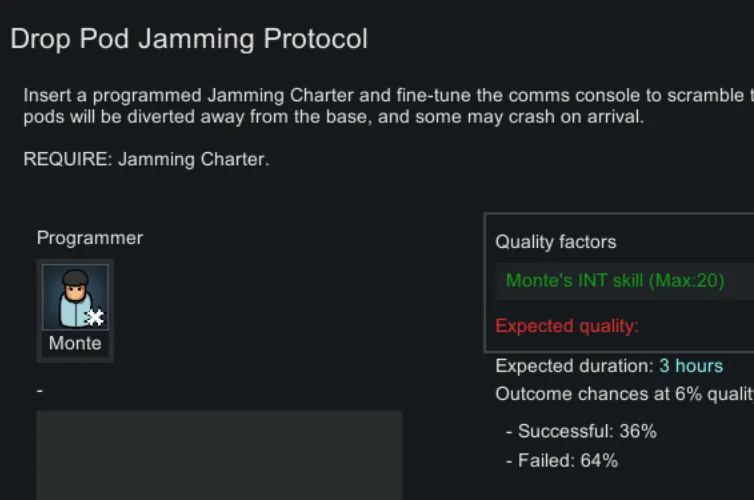754x500 pixels.
Task: Select the Monte's INT skill (Max:20) row
Action: click(x=615, y=281)
